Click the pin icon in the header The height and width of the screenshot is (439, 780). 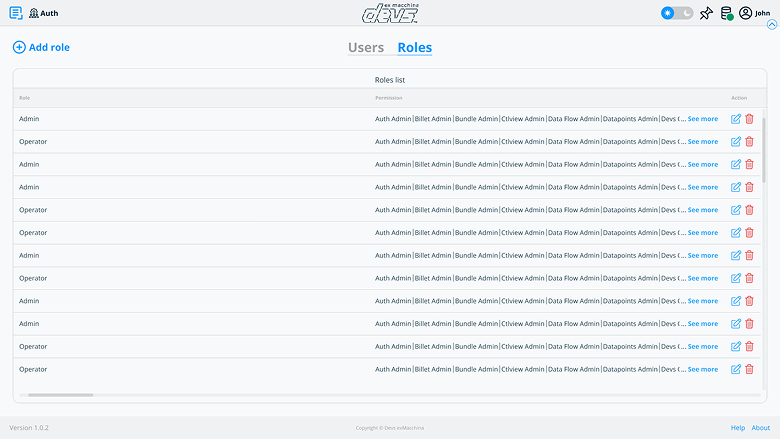[706, 13]
